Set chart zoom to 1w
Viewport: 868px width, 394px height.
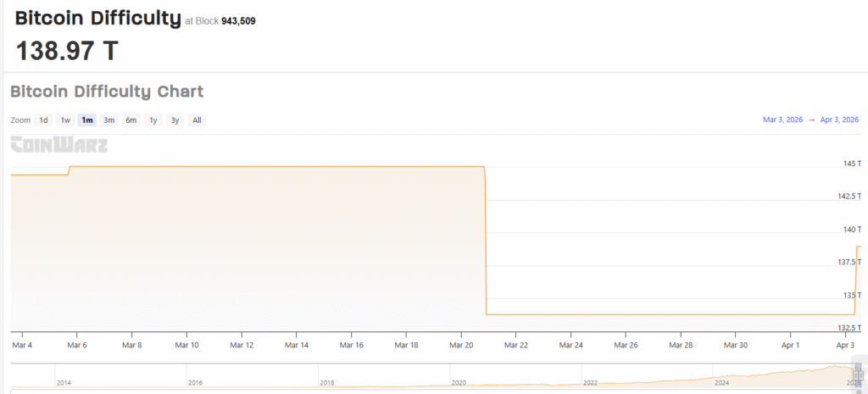[x=65, y=120]
